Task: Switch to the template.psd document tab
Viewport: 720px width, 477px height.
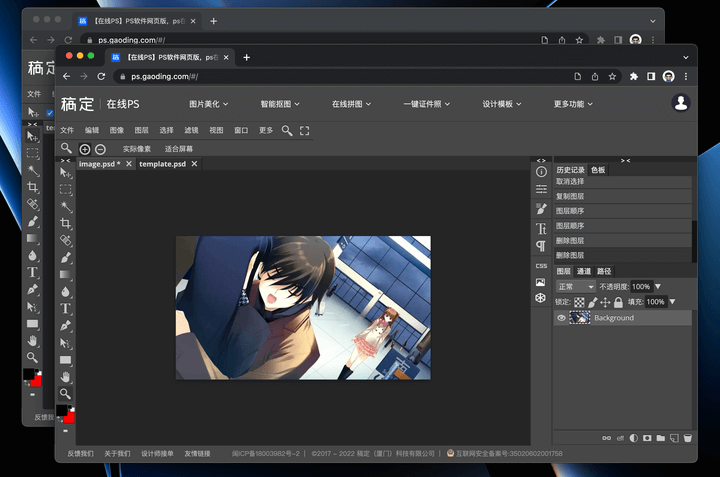Action: coord(163,164)
